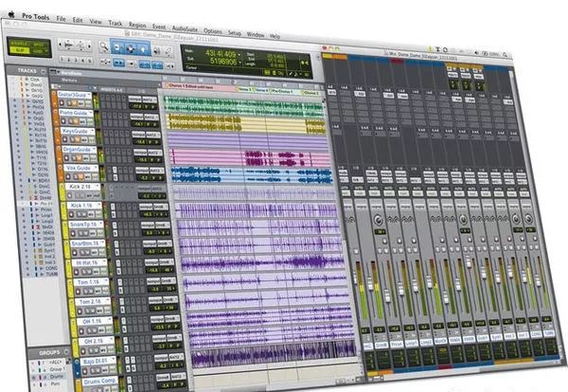Open the Region menu

pyautogui.click(x=137, y=26)
